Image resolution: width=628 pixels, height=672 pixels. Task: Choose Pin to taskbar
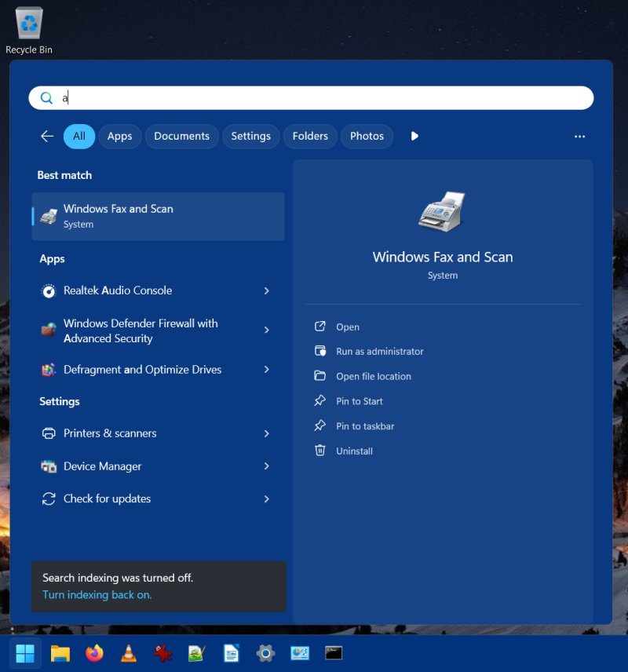point(365,426)
